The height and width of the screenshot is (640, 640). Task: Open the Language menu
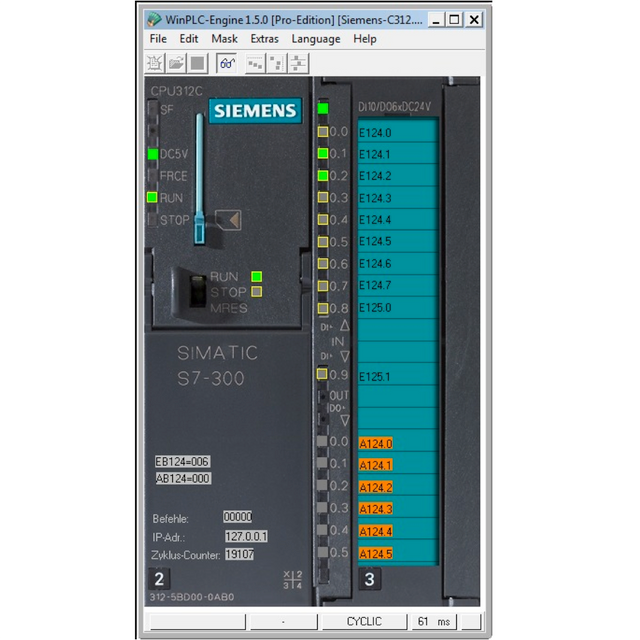(x=316, y=39)
